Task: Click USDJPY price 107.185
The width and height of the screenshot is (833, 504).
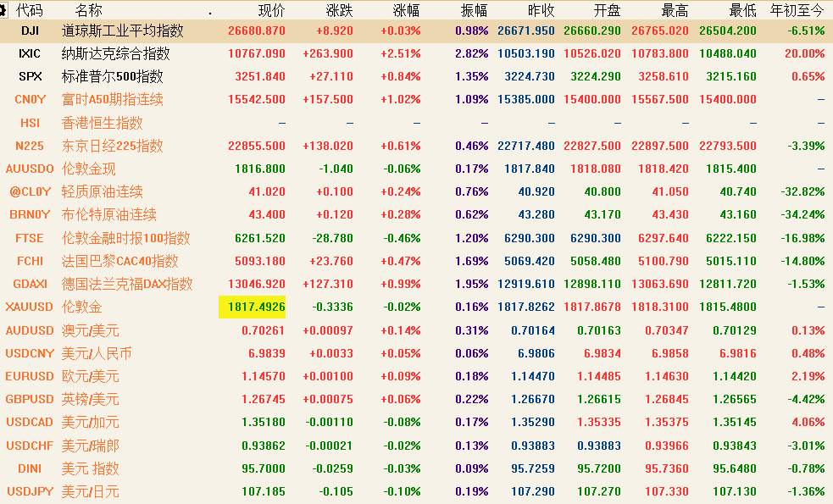Action: pos(264,491)
